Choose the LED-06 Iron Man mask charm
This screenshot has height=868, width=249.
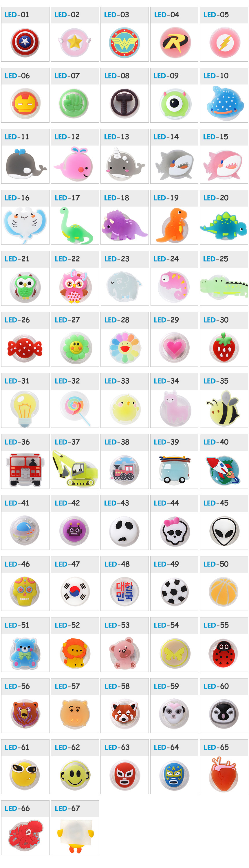[x=25, y=103]
